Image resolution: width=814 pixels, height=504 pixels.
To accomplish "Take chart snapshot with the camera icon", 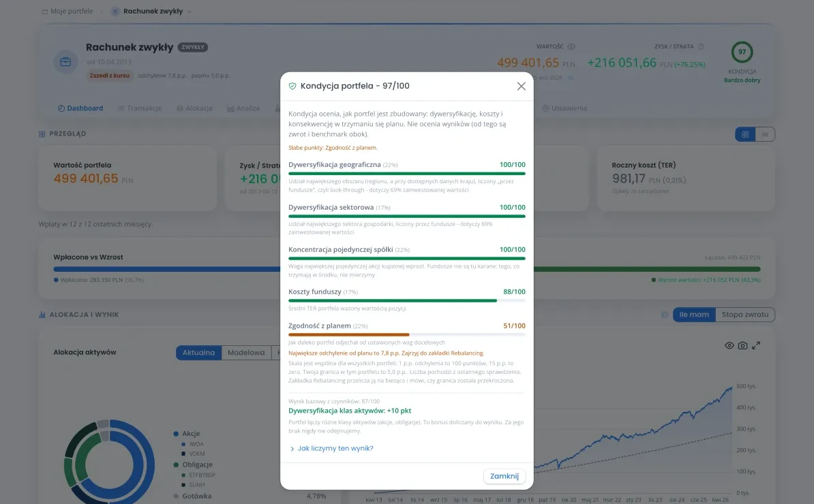I will coord(743,345).
